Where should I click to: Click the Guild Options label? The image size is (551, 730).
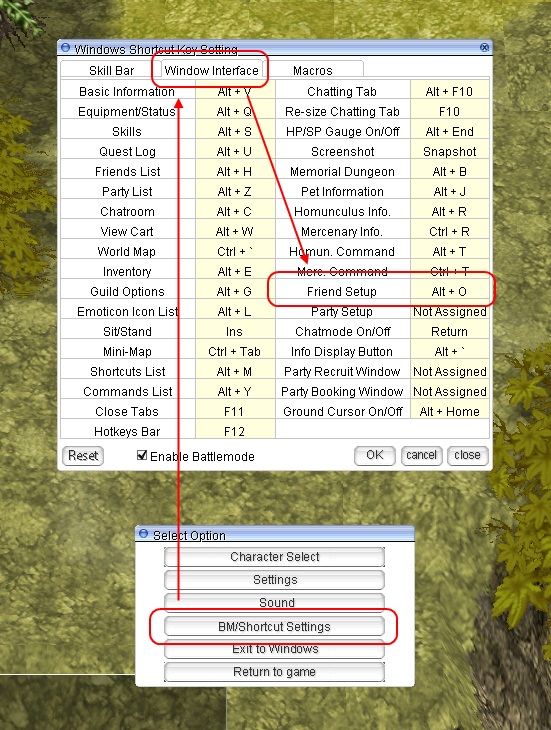[127, 291]
